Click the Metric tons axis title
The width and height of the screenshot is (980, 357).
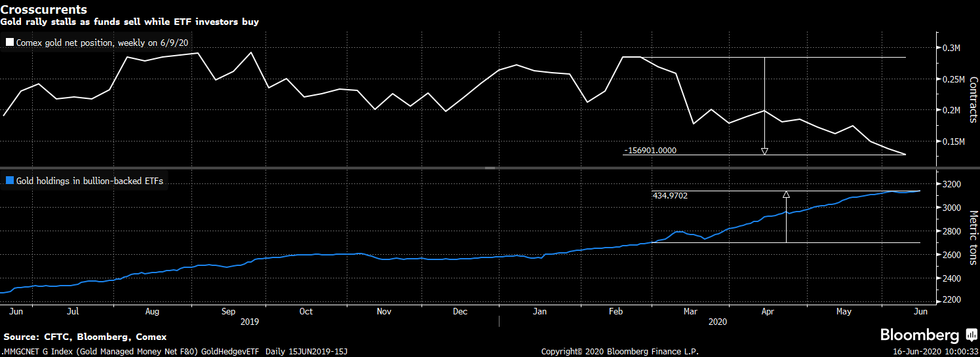point(972,237)
